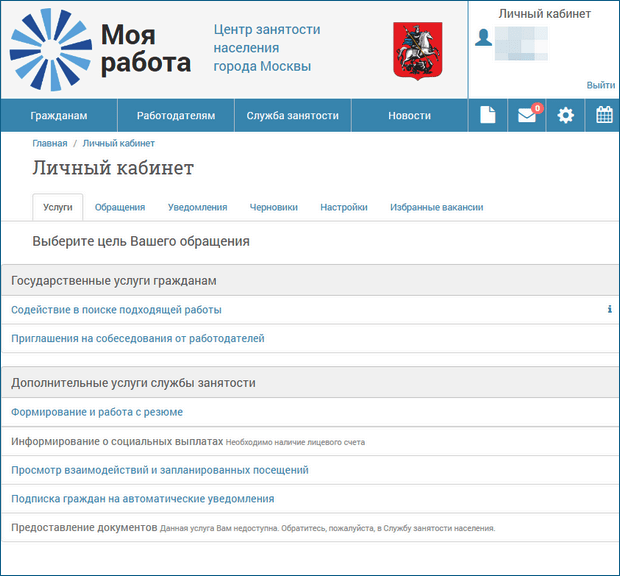Switch to the Обращения tab
The height and width of the screenshot is (576, 620).
(120, 207)
